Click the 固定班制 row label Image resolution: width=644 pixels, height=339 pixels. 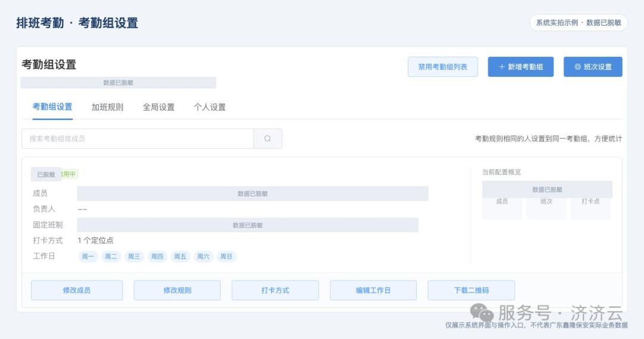[x=48, y=225]
